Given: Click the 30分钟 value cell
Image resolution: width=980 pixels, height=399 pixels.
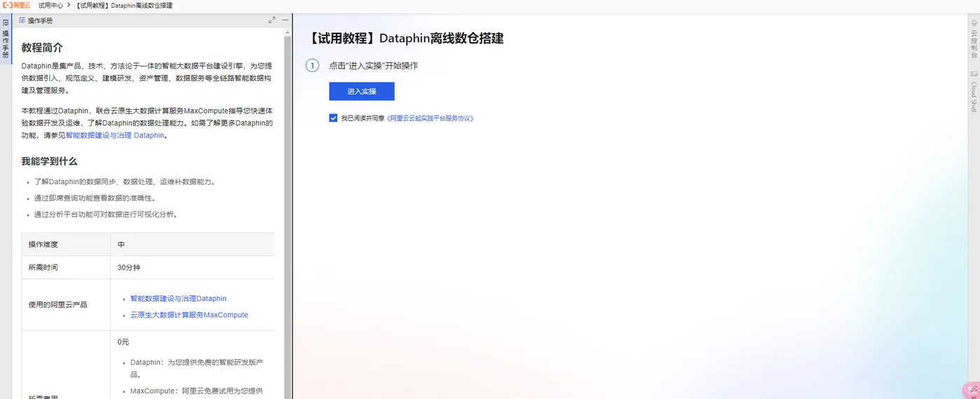Looking at the screenshot, I should coord(192,267).
